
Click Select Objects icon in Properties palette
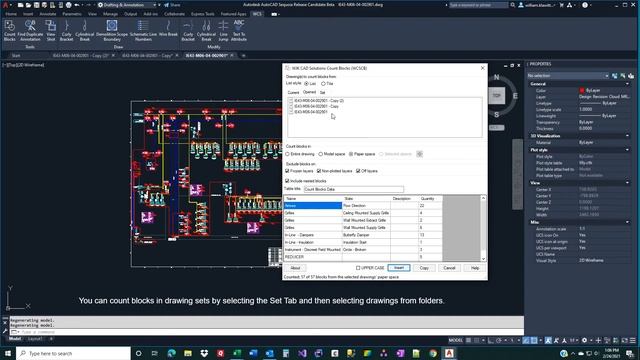coord(622,76)
